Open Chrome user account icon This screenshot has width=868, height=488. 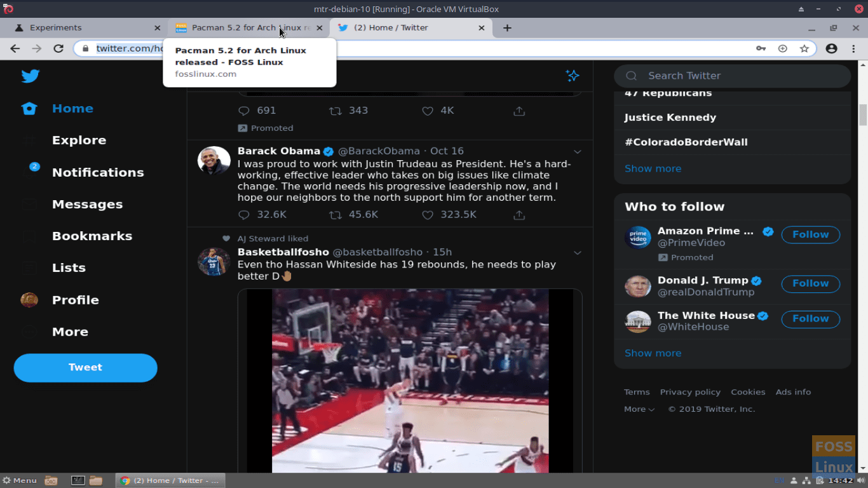831,49
